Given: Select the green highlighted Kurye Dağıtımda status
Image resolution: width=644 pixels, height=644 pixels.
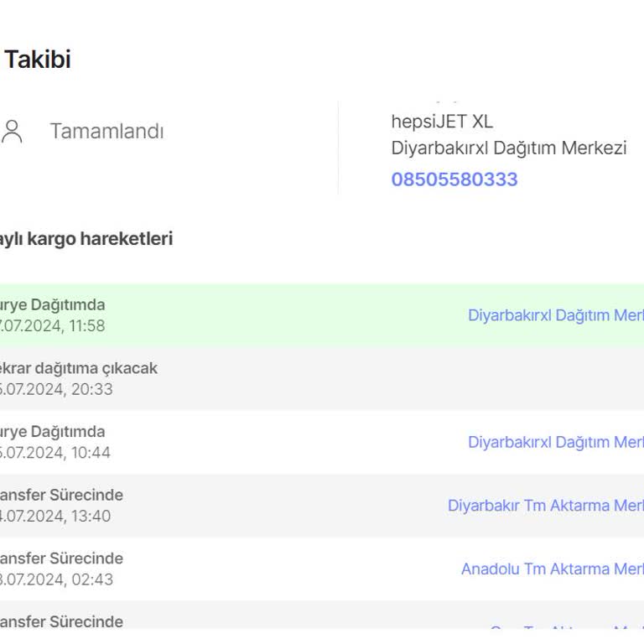Looking at the screenshot, I should (x=52, y=305).
